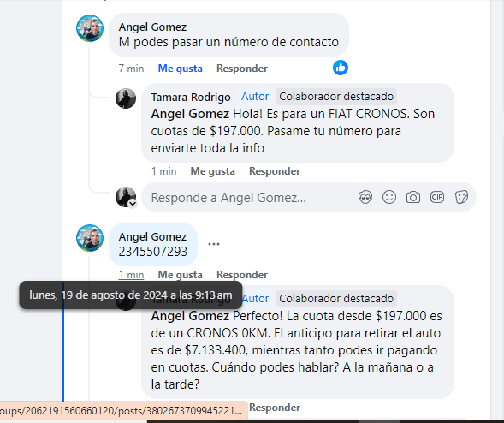This screenshot has height=423, width=504.
Task: Click Angel Gomez name on phone number comment
Action: (x=152, y=236)
